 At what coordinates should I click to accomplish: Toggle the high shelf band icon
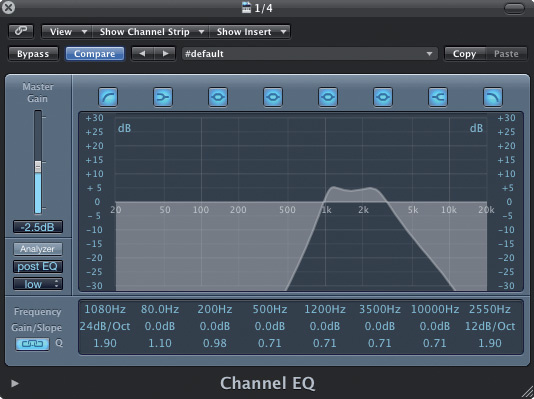(x=438, y=97)
